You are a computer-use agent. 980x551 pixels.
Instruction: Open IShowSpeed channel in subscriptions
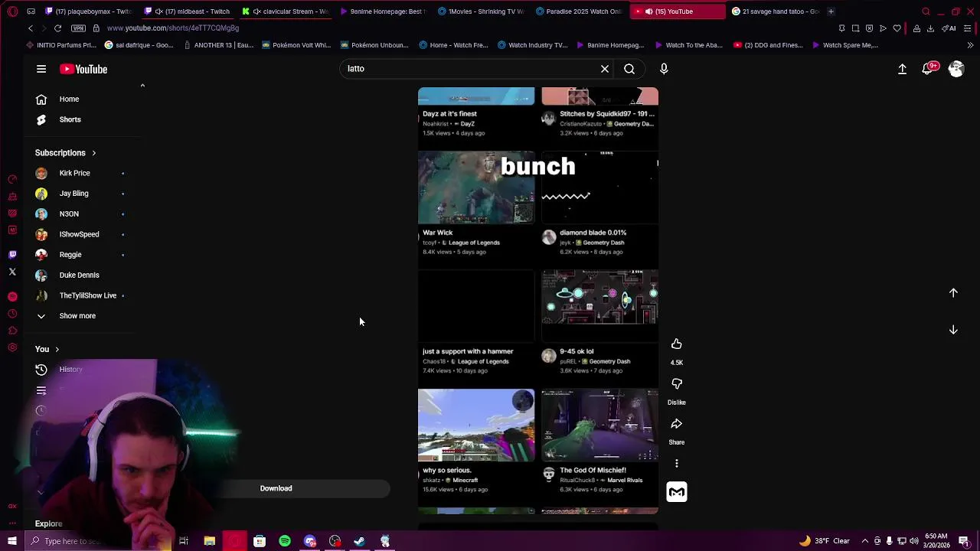[79, 234]
